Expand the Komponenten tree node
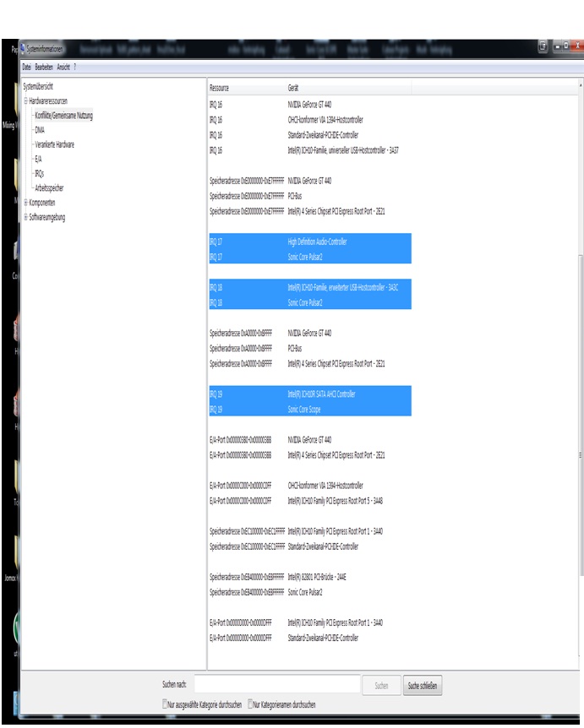This screenshot has width=584, height=728. tap(26, 203)
